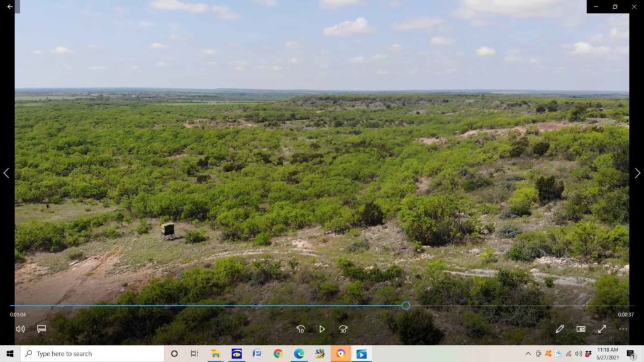Open the red Dropbox-style tray icon
Viewport: 644px width, 362px height.
[588, 353]
